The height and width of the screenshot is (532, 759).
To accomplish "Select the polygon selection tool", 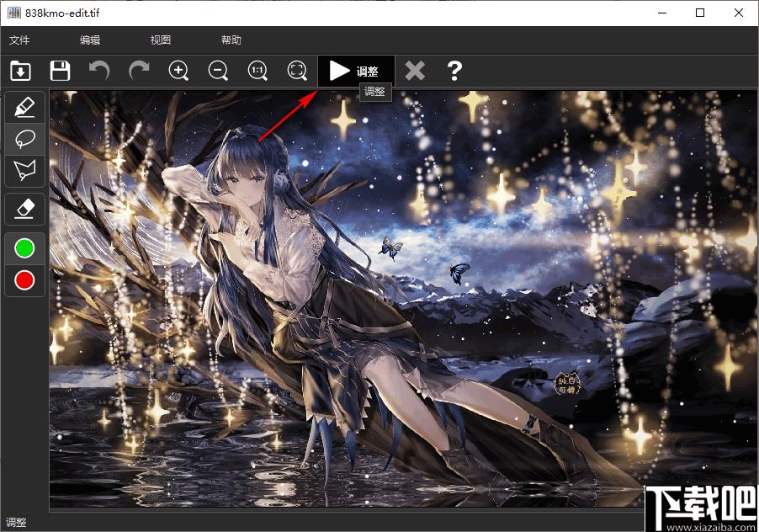I will pyautogui.click(x=24, y=170).
